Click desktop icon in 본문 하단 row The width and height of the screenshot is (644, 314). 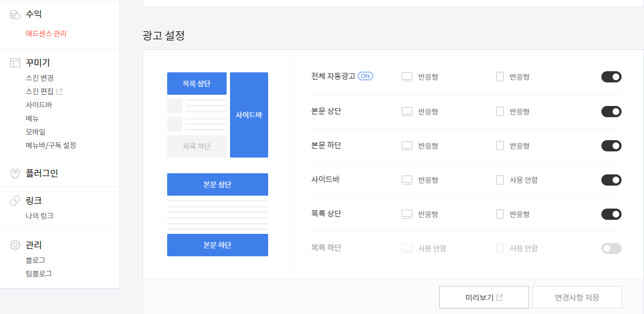407,145
